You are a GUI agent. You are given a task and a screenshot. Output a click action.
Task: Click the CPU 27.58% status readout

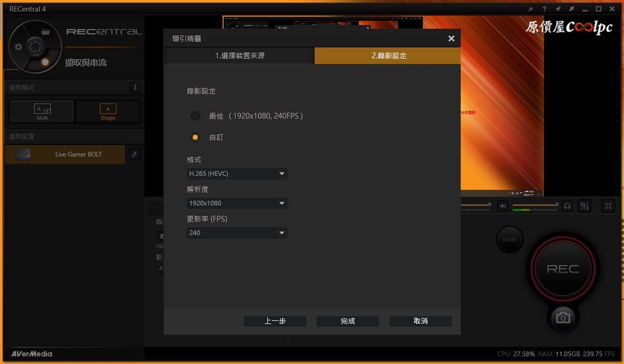(516, 354)
